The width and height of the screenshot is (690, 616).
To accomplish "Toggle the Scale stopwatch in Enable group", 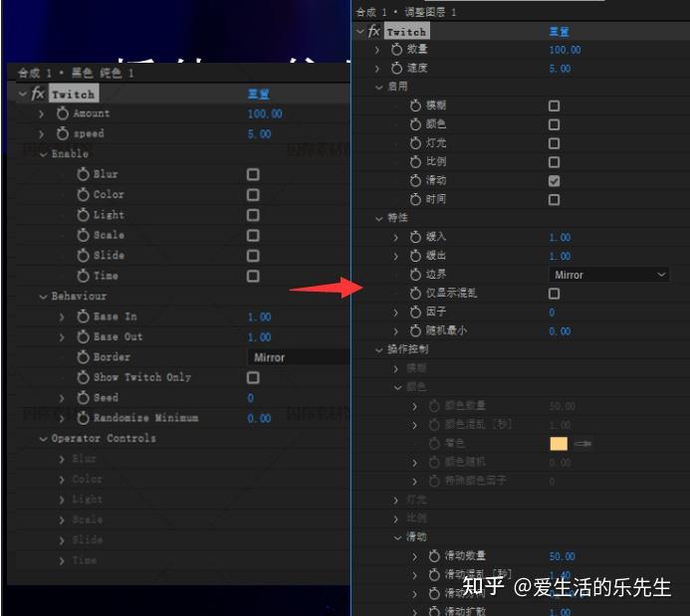I will (x=83, y=235).
